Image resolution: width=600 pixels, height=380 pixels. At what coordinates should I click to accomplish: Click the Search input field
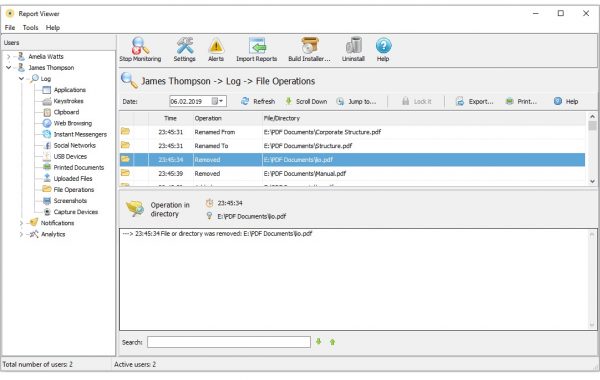click(229, 342)
